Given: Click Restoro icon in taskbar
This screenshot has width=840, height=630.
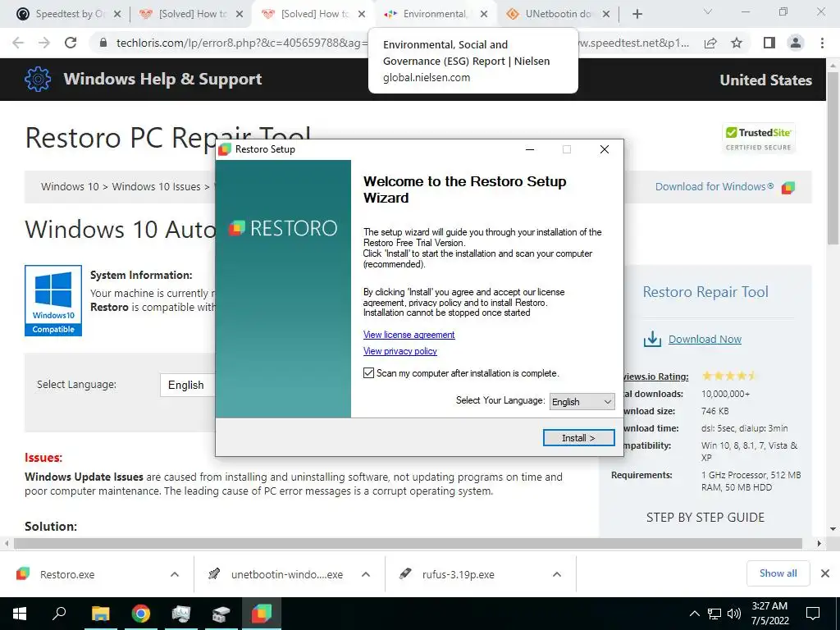Looking at the screenshot, I should coord(262,614).
